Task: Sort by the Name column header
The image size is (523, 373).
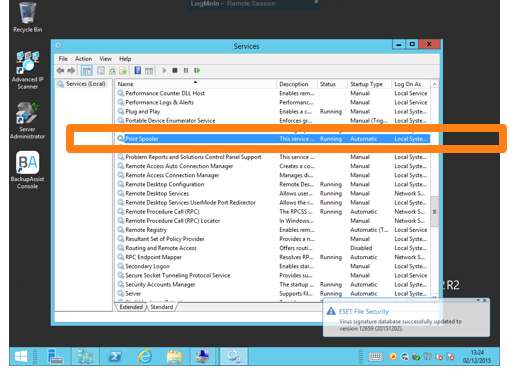Action: 195,84
